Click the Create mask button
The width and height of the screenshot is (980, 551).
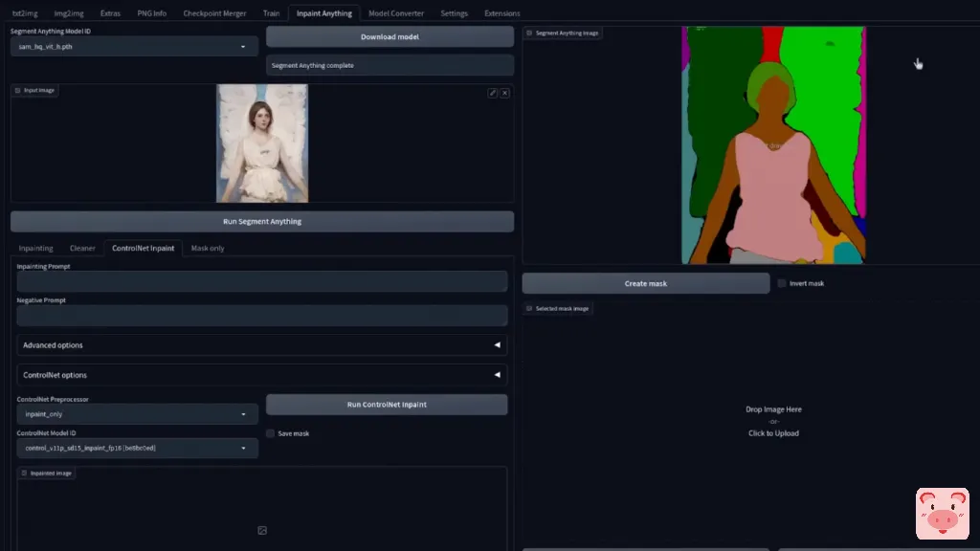click(645, 283)
